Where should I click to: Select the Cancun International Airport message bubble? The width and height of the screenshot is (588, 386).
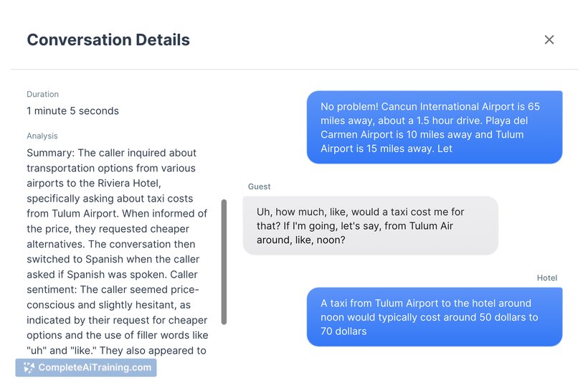434,127
